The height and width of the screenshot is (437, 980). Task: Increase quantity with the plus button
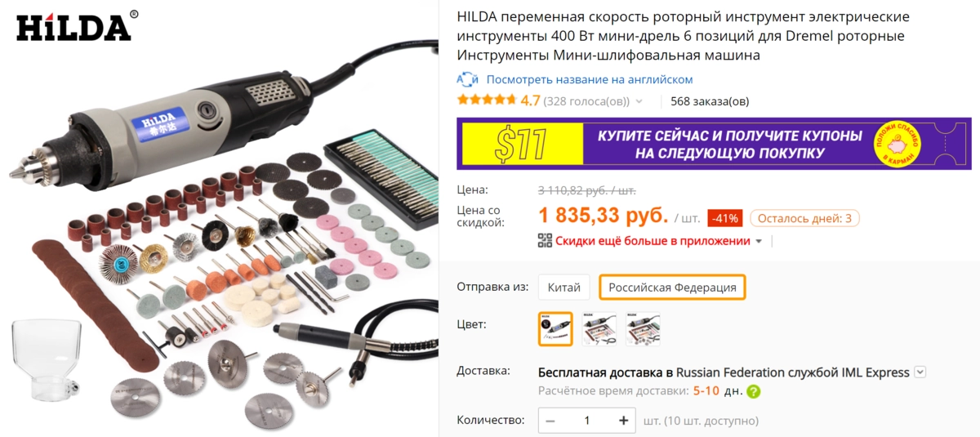[x=624, y=421]
